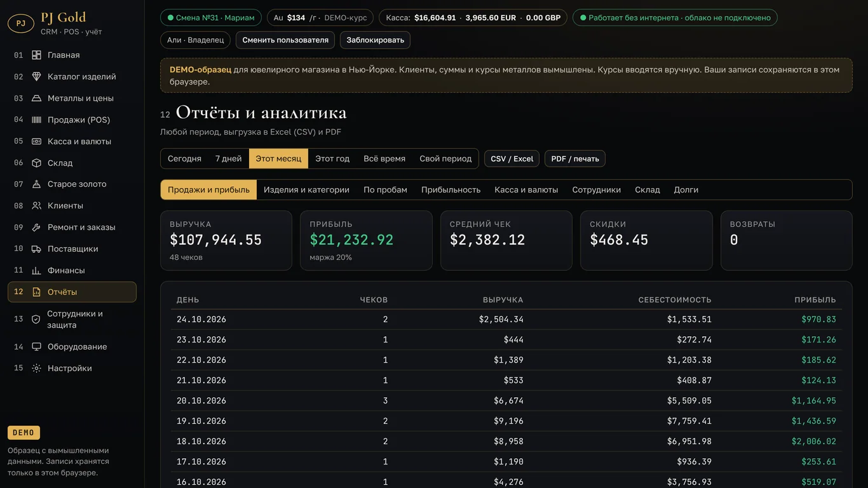The width and height of the screenshot is (868, 488).
Task: Open the Касса и валюты report tab
Action: tap(526, 190)
